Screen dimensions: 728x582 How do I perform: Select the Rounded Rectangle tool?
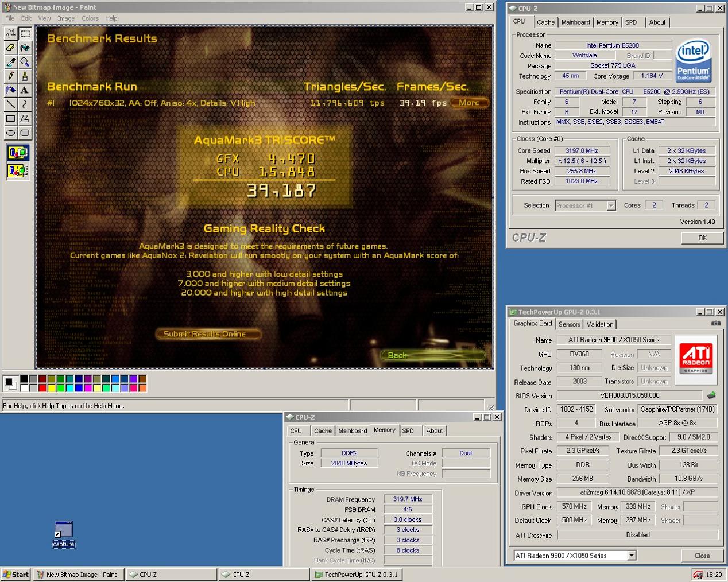click(x=25, y=133)
